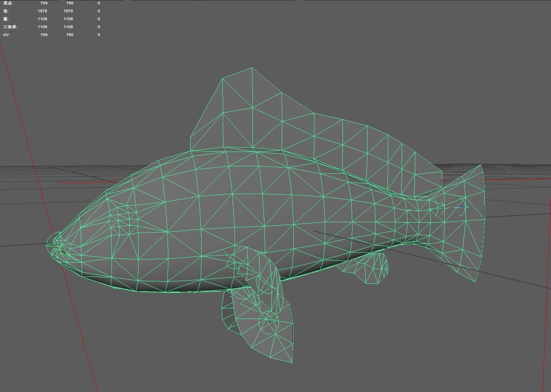
Task: Click the 0 value in the 边 row
Action: 99,11
